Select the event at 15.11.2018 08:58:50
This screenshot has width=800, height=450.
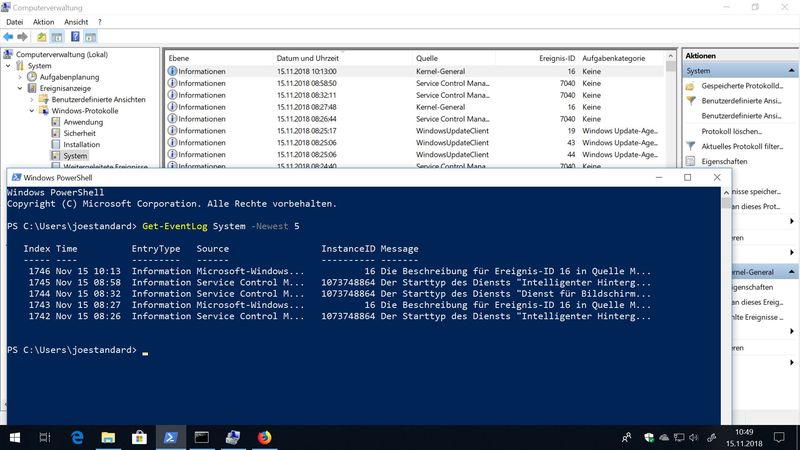415,83
